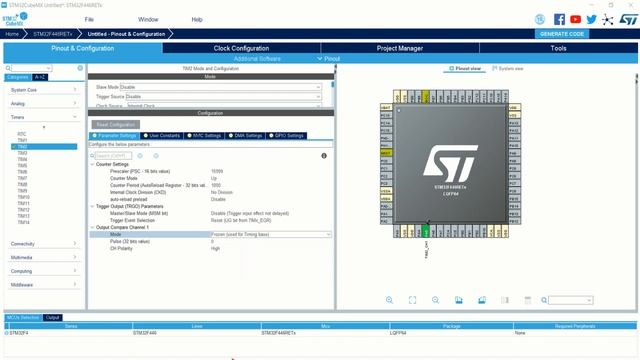Rotate the chip view clockwise icon
The height and width of the screenshot is (360, 640).
pyautogui.click(x=459, y=300)
